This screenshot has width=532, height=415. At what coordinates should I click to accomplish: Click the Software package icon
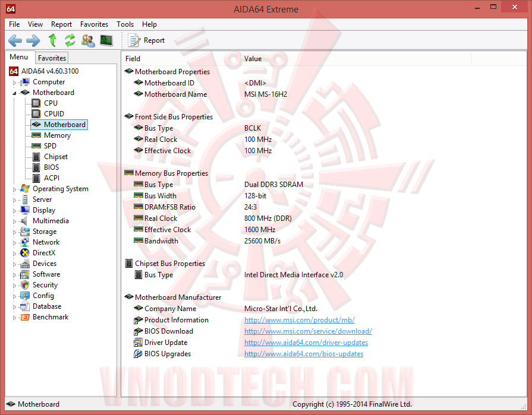24,274
